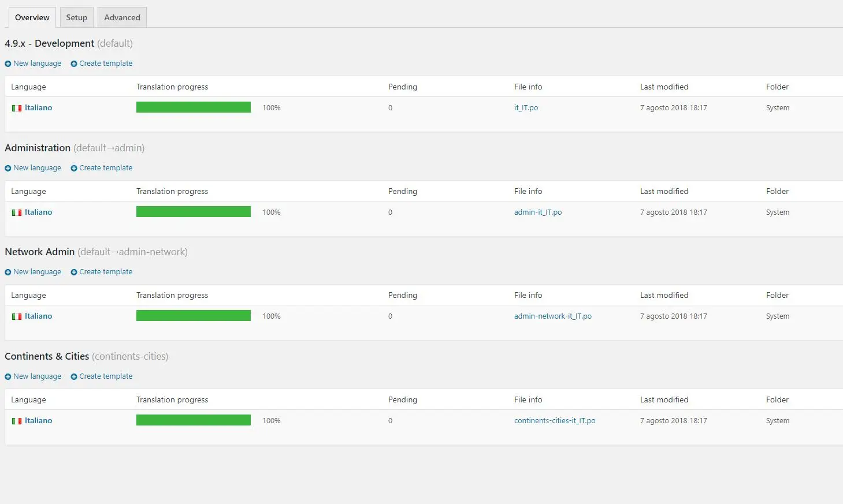The image size is (843, 504).
Task: Click Translation progress header in Administration table
Action: coord(172,191)
